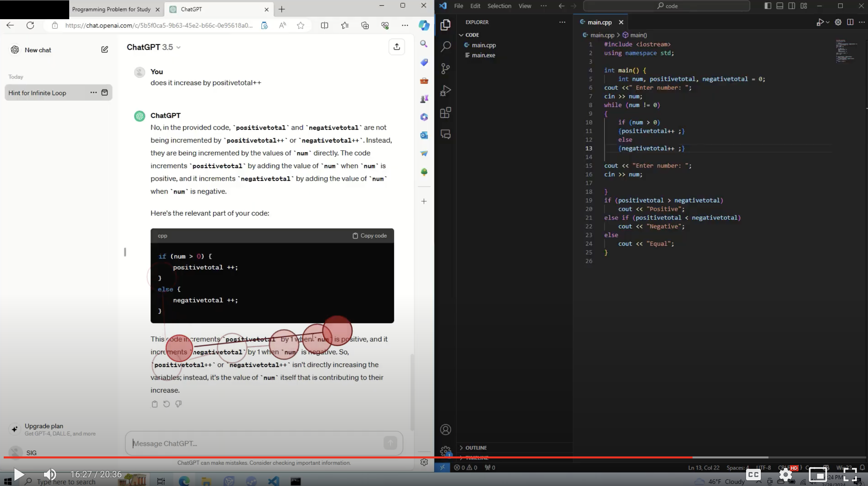Click the Copy code button
This screenshot has height=486, width=868.
coord(370,236)
